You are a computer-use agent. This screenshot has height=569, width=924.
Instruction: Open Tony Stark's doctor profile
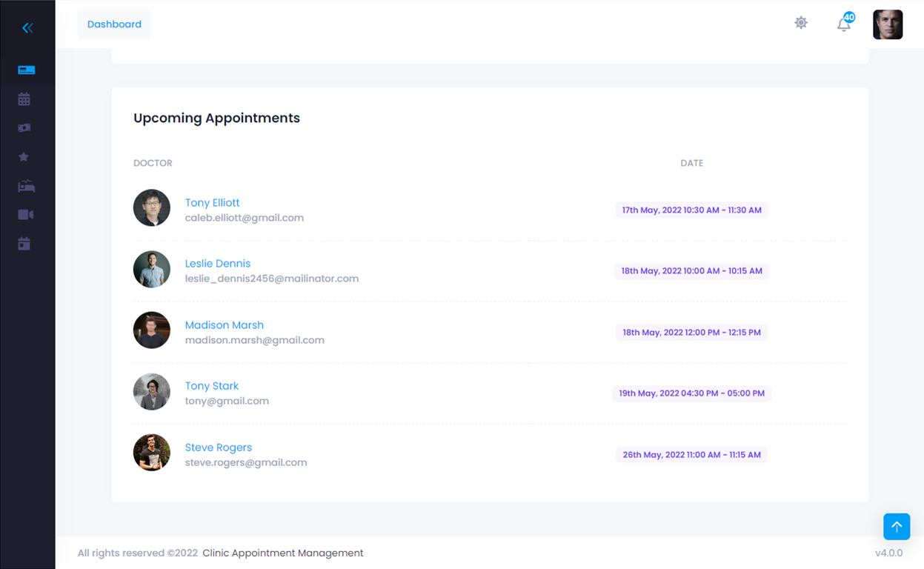(211, 386)
